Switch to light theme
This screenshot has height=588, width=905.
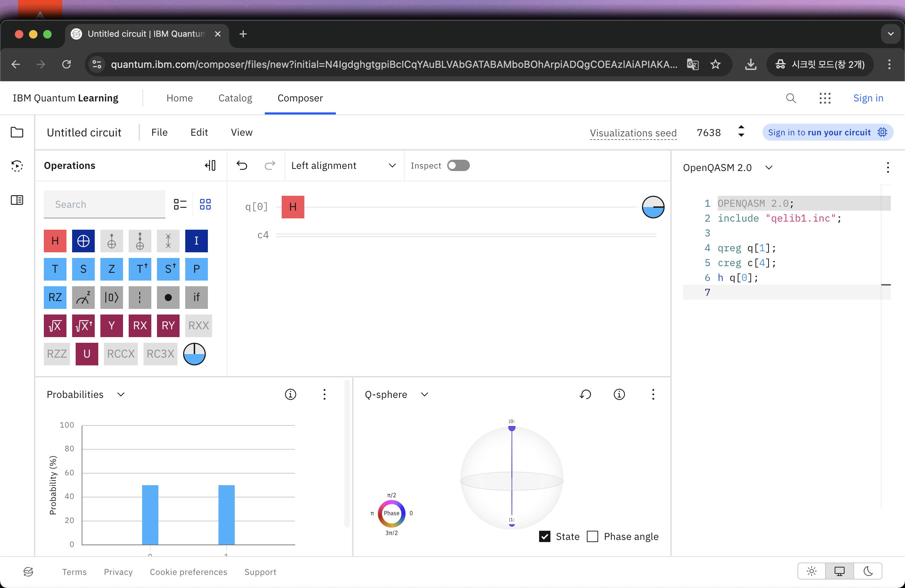click(x=811, y=571)
